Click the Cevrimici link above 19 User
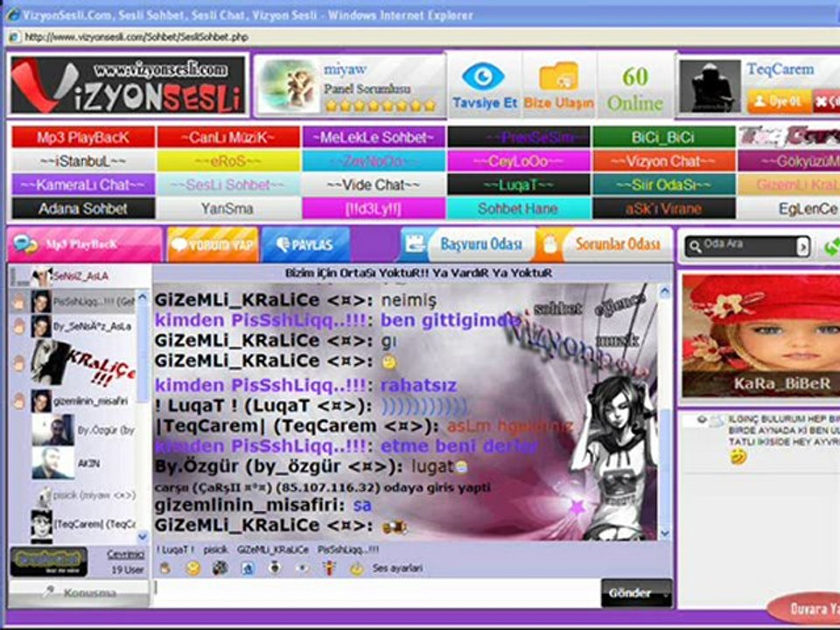 pos(125,555)
